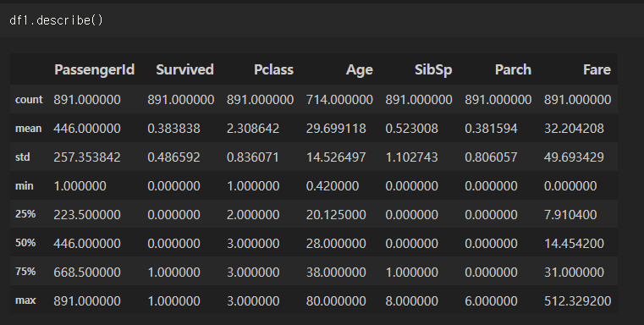Select the Parch column header
This screenshot has height=325, width=644.
tap(513, 69)
